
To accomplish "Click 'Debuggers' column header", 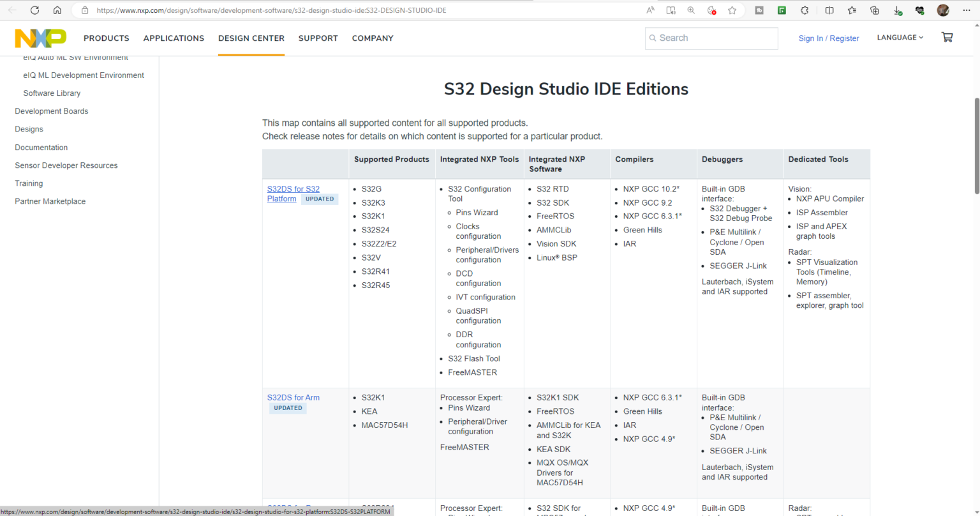I will click(722, 159).
